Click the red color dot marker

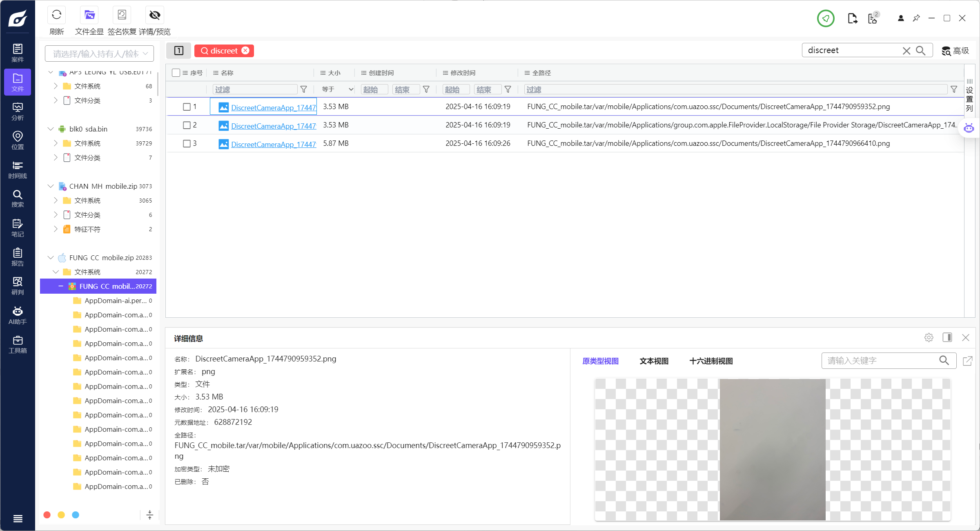point(47,515)
